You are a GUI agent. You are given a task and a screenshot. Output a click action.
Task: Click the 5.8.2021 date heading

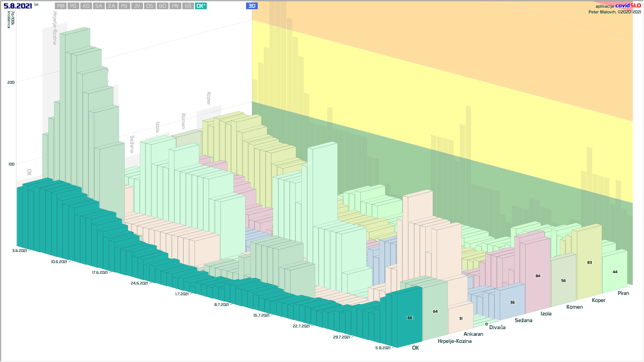click(x=18, y=6)
